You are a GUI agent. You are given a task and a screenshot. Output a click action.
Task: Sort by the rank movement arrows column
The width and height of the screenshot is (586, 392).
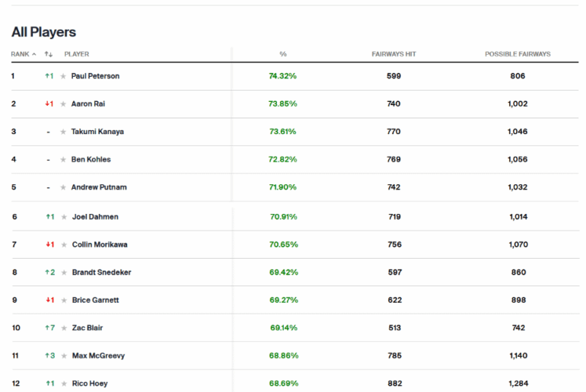(49, 54)
